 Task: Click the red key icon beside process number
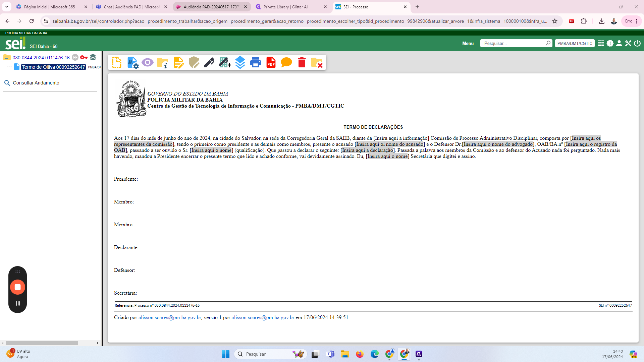click(x=84, y=57)
